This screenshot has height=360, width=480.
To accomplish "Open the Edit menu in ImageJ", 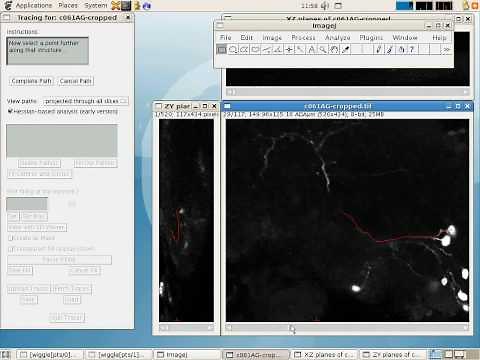I will pyautogui.click(x=247, y=37).
